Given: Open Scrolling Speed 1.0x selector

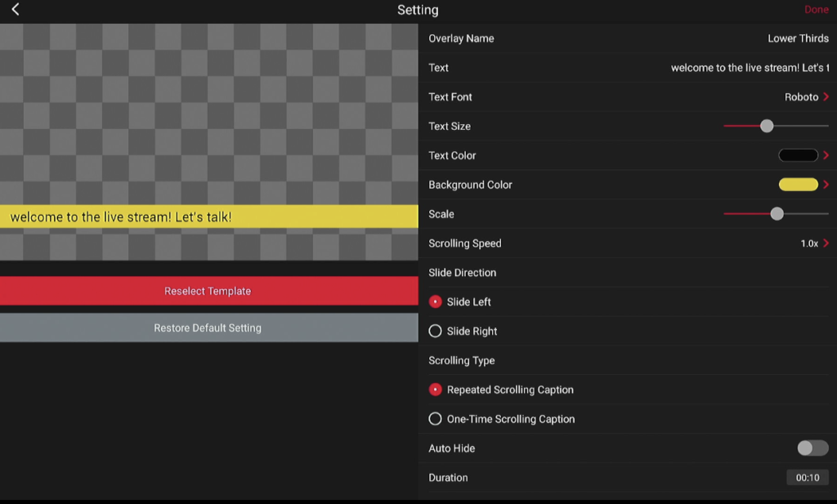Looking at the screenshot, I should coord(814,243).
